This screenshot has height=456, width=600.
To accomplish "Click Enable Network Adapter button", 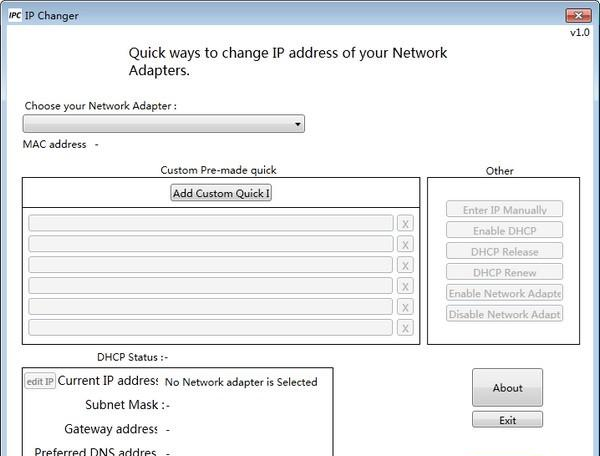I will [504, 293].
